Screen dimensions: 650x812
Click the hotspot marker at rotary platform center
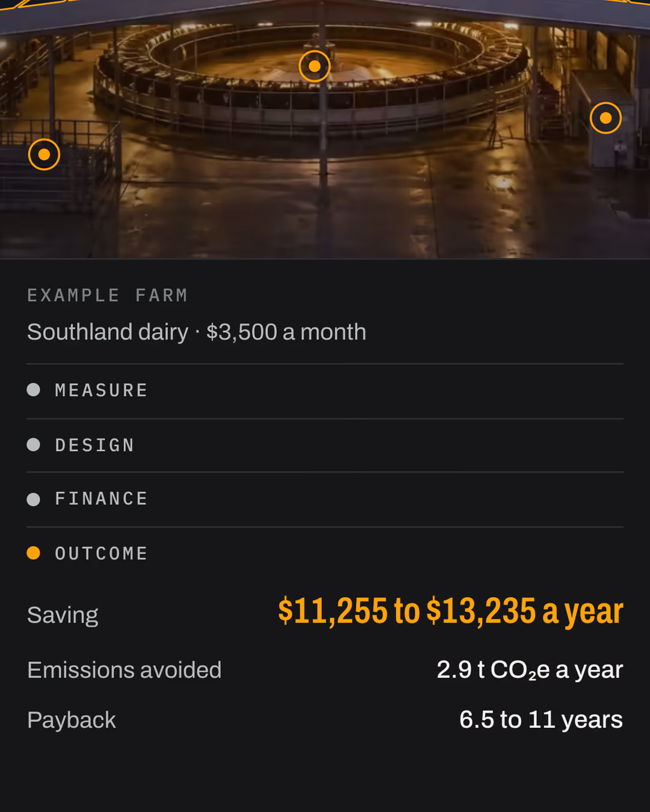click(x=315, y=66)
